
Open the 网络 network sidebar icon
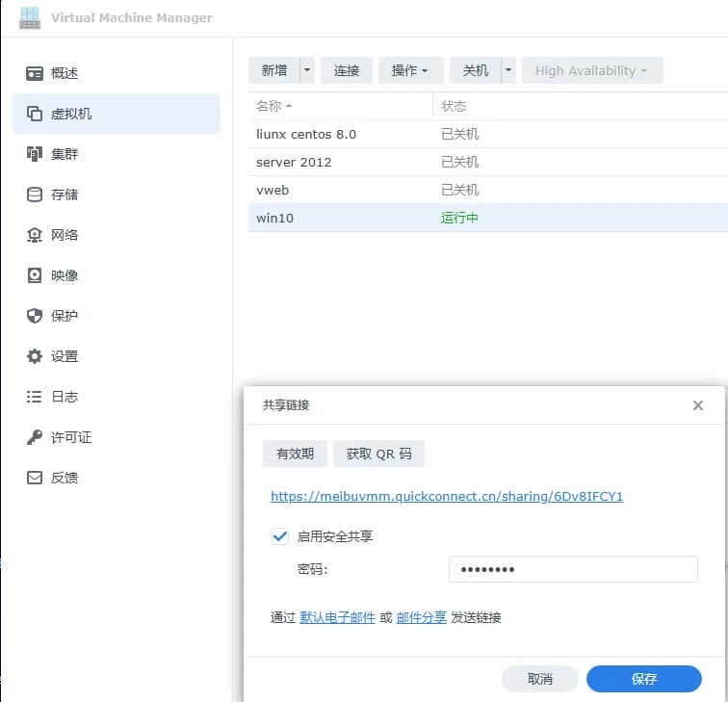(35, 235)
